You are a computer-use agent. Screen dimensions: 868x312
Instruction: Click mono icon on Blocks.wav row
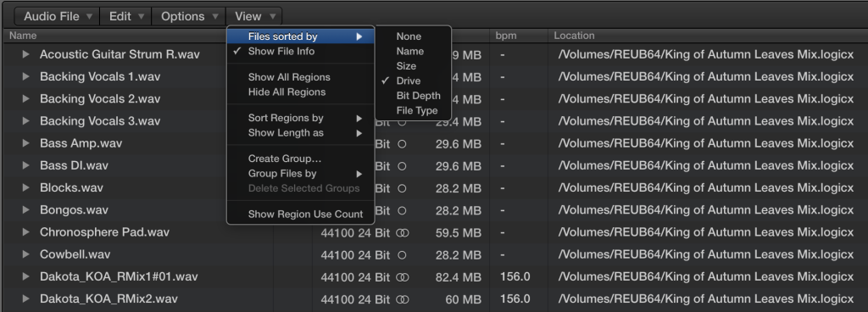(x=403, y=188)
